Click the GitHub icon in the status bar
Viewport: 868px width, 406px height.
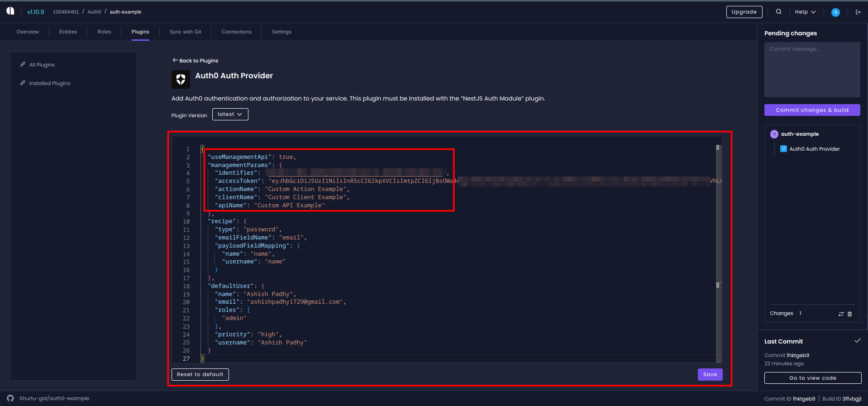point(10,398)
